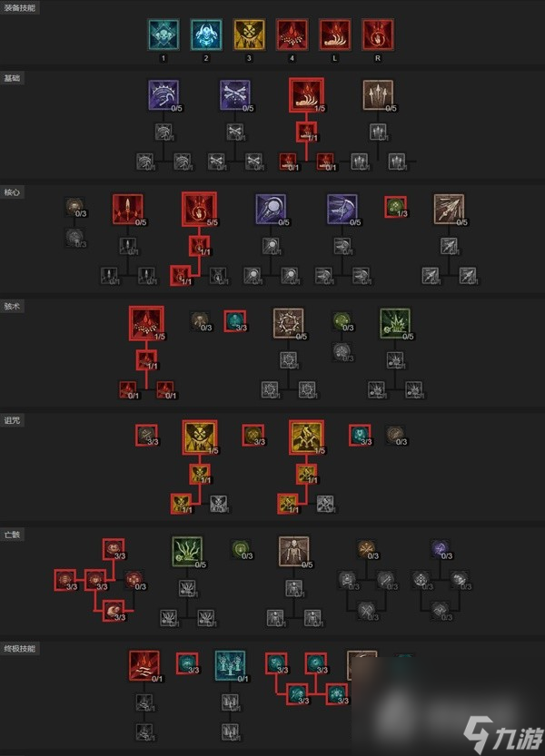Select the Blood Lance skill in 核心
Screen dimensions: 545x756
pos(128,210)
